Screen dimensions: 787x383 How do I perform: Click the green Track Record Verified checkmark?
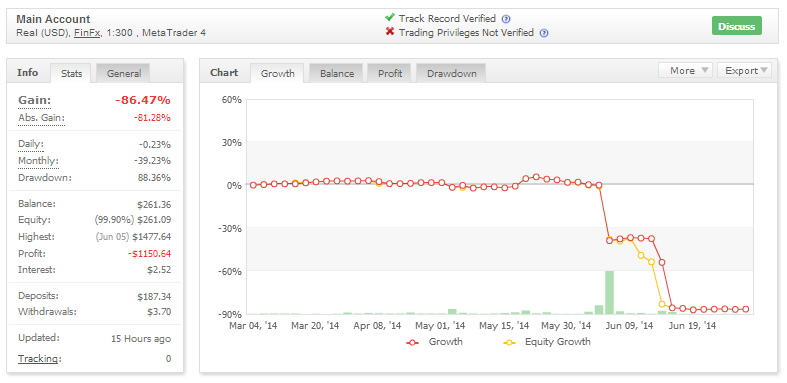(389, 18)
